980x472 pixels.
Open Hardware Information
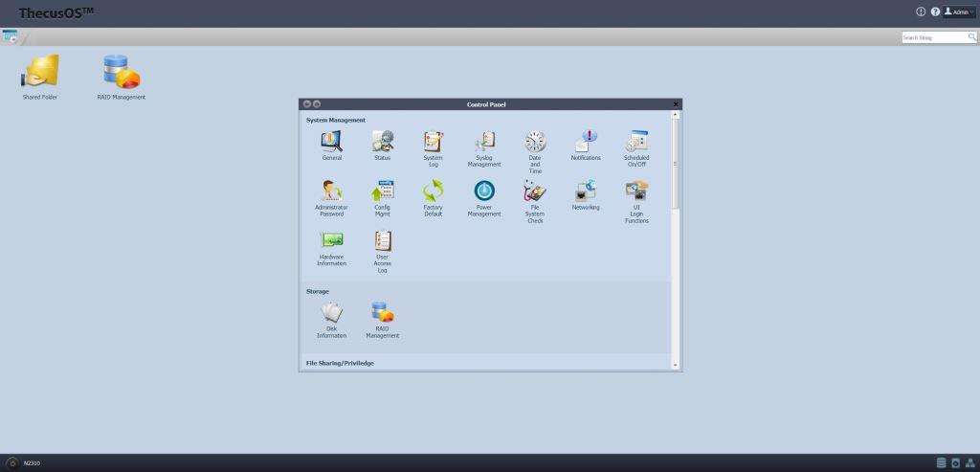pyautogui.click(x=332, y=248)
